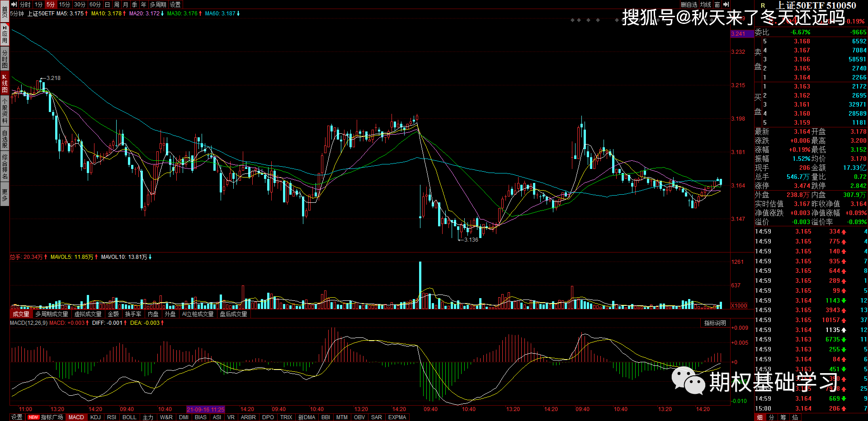Click the yellow R icon beside stock name

point(763,5)
